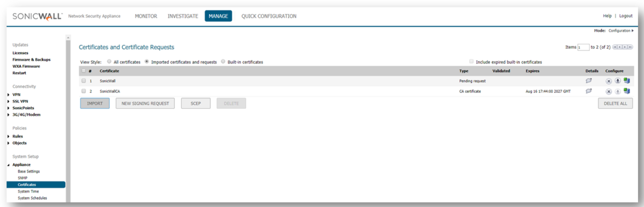Expand the 3G/4G/Modem menu
The width and height of the screenshot is (644, 207).
click(9, 115)
